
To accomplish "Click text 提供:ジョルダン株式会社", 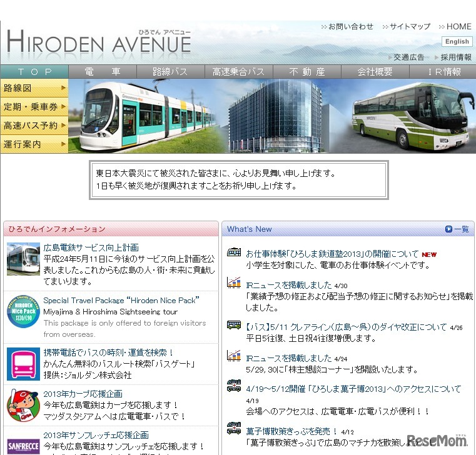I will (88, 375).
